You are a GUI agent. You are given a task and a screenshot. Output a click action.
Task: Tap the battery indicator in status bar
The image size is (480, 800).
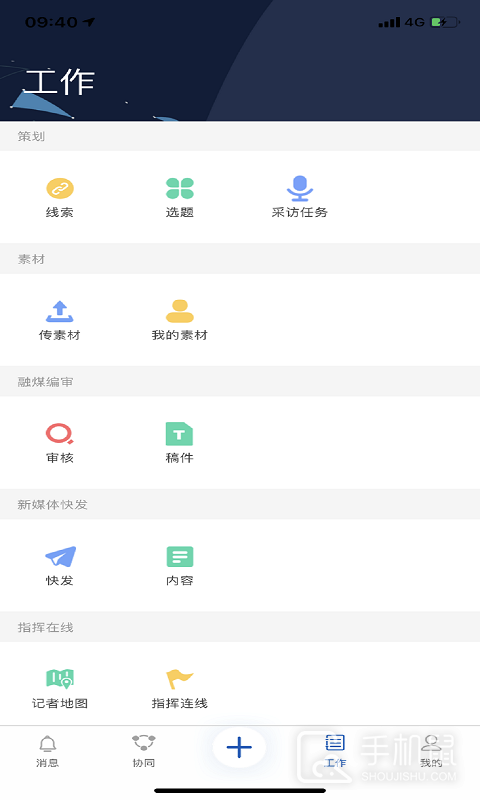pyautogui.click(x=445, y=22)
